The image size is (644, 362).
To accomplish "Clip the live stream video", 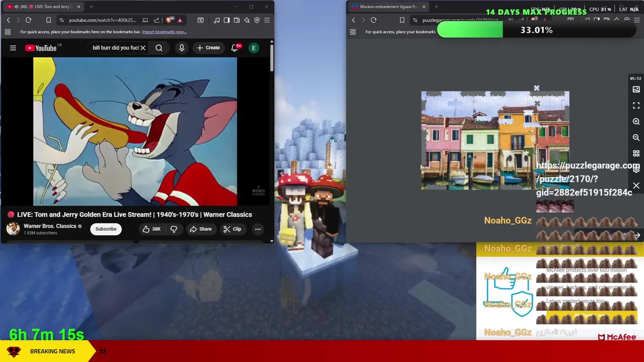I will [x=232, y=229].
